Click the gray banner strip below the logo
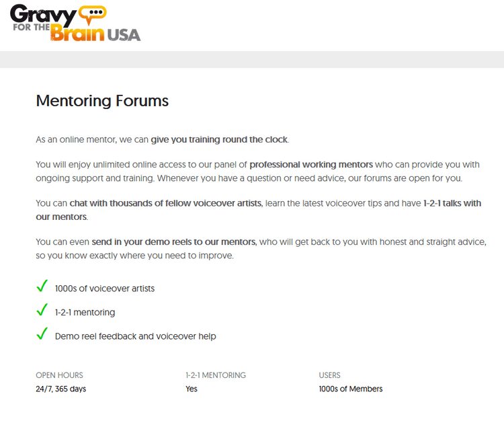The width and height of the screenshot is (504, 425). click(252, 59)
